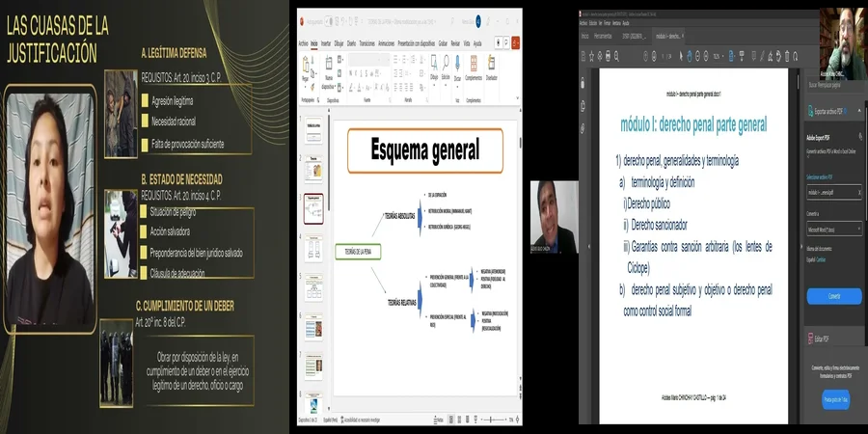Click the Vista tab in PowerPoint
Screen dimensions: 868x434
click(x=467, y=43)
